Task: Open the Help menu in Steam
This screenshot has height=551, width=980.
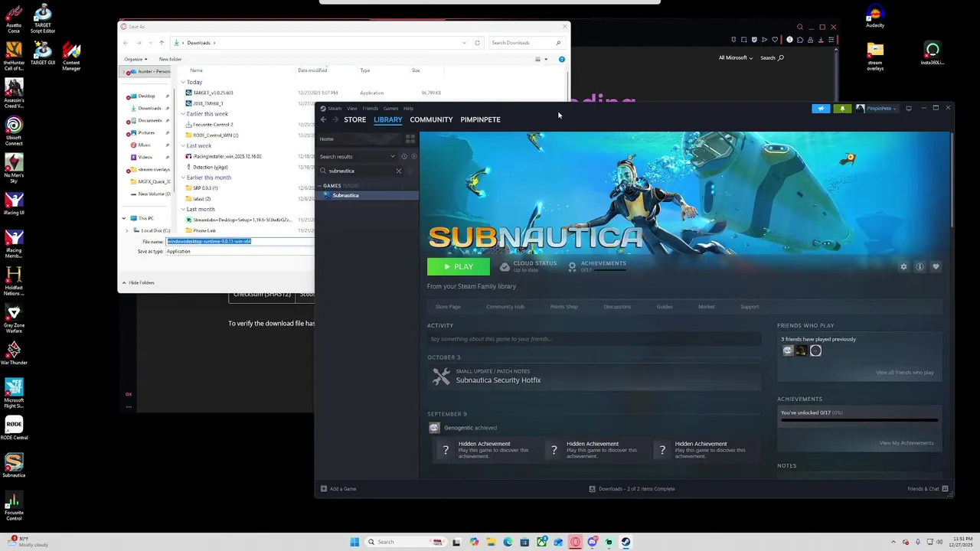Action: 408,108
